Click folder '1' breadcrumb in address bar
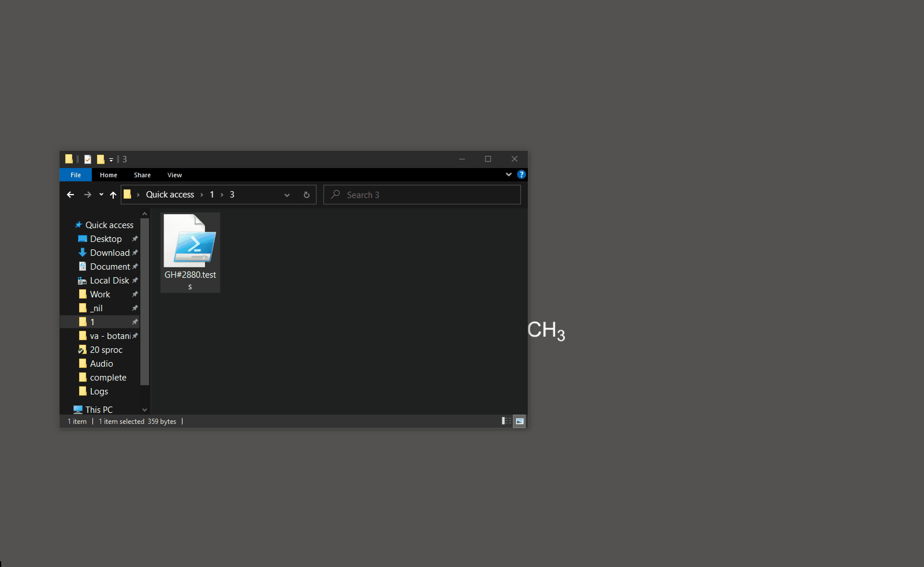Screen dimensions: 924x567 coord(212,195)
